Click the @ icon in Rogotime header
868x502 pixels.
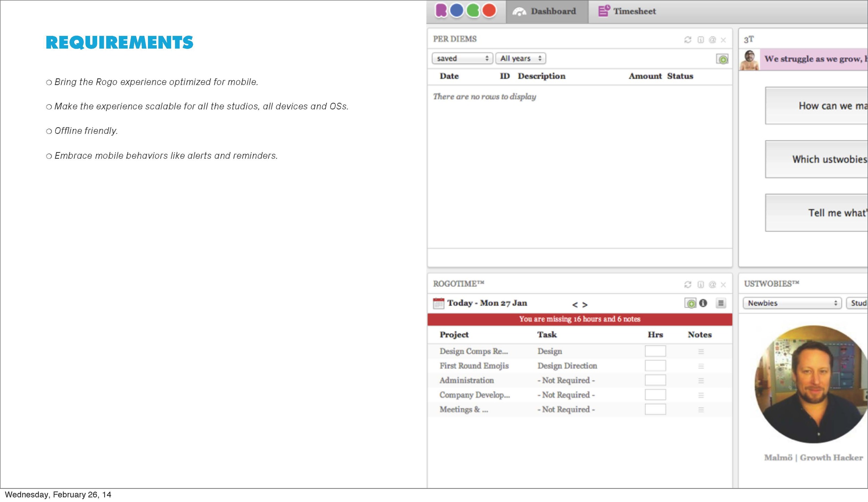click(712, 285)
